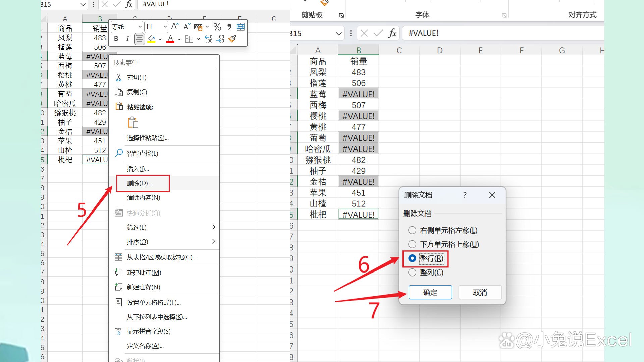This screenshot has height=362, width=644.
Task: Open the accounting format dropdown arrow
Action: (207, 27)
